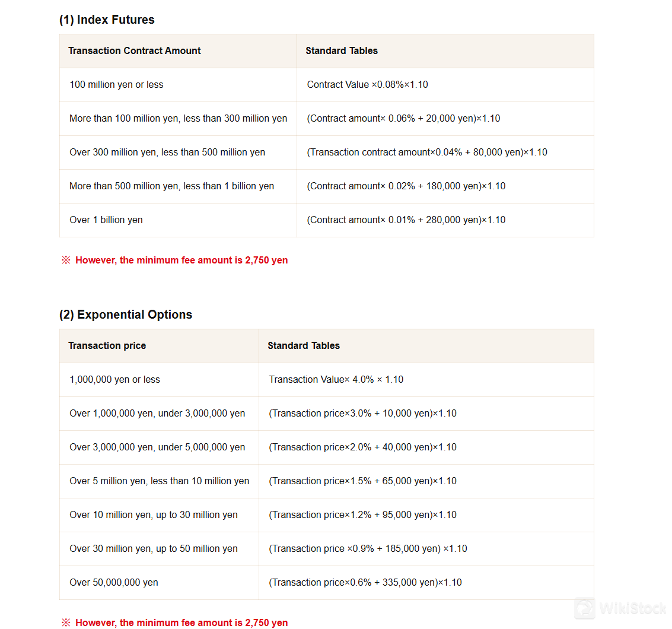Click "Standard Tables" header in Exponential Options table

(x=304, y=346)
